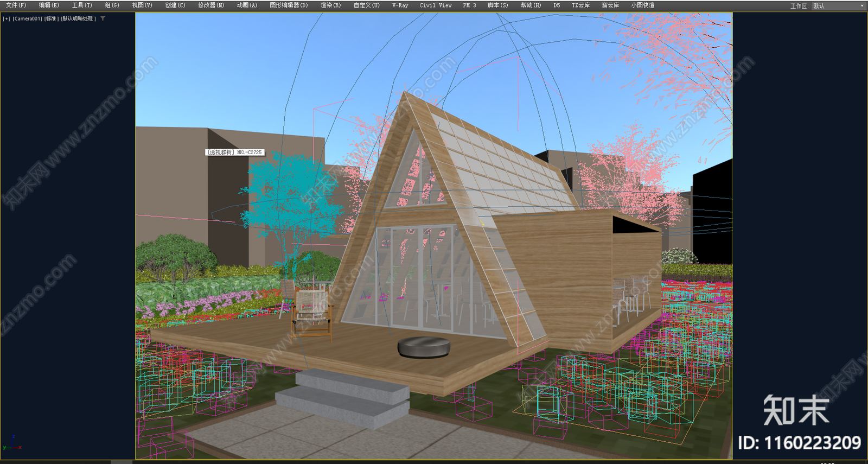The width and height of the screenshot is (868, 464).
Task: Open the 工具(T) menu
Action: click(82, 5)
